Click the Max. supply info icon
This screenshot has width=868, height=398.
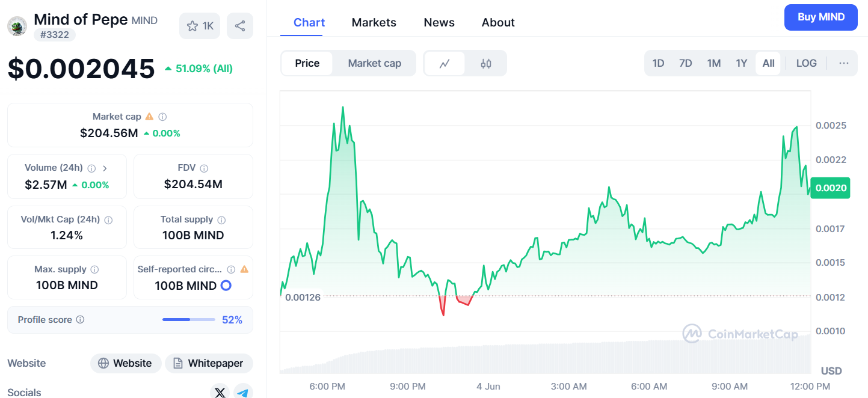94,269
